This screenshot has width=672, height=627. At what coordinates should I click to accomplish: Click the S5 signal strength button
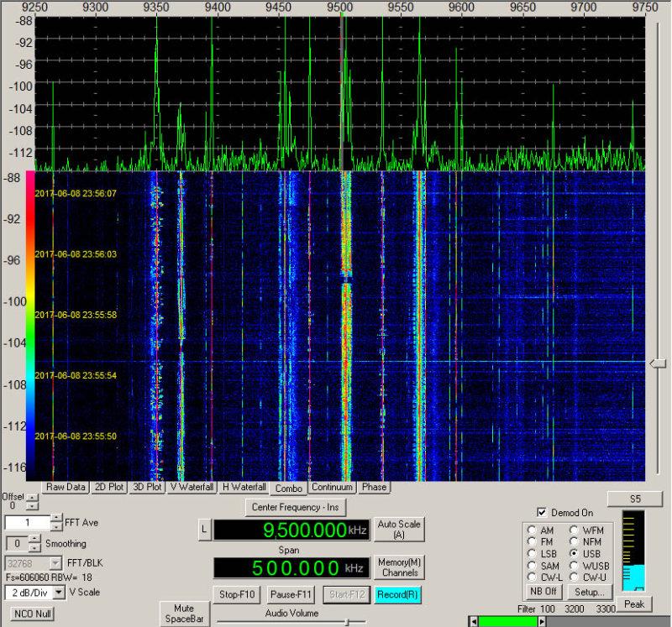(x=635, y=499)
